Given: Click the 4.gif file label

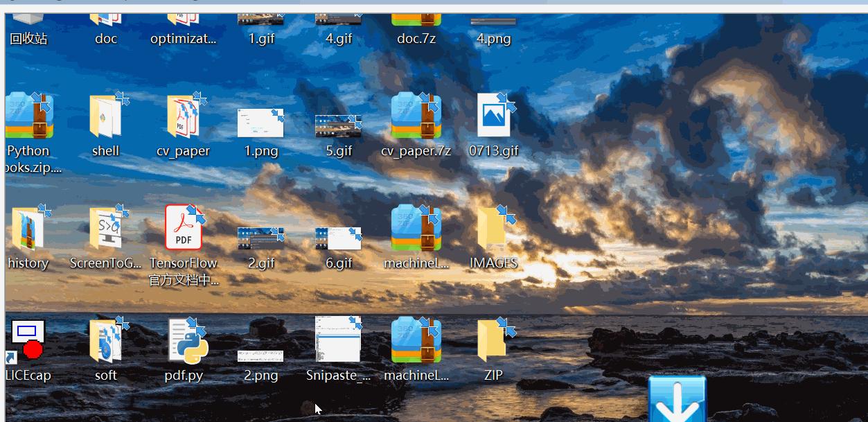Looking at the screenshot, I should (339, 39).
